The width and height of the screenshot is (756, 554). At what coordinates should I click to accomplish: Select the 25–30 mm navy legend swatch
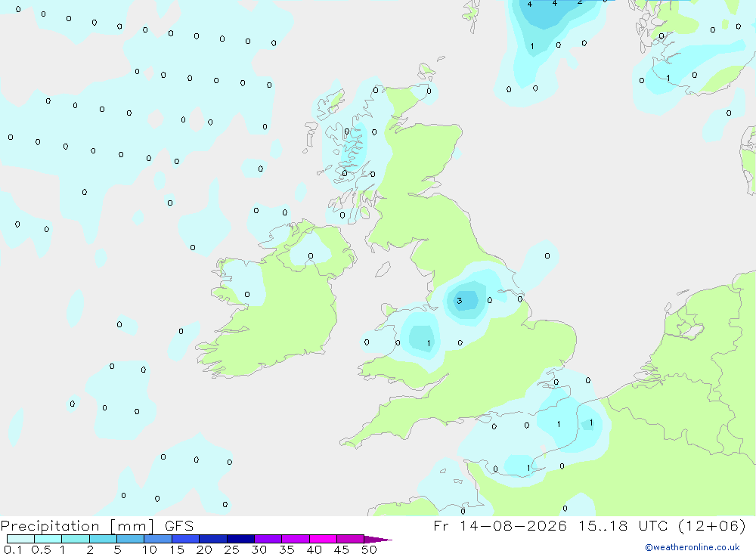click(240, 539)
